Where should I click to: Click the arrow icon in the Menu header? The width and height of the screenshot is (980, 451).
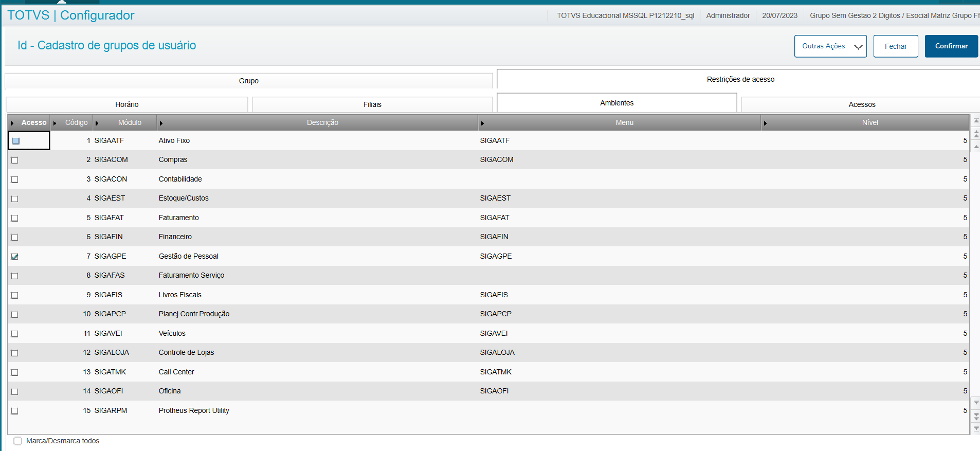pos(482,123)
